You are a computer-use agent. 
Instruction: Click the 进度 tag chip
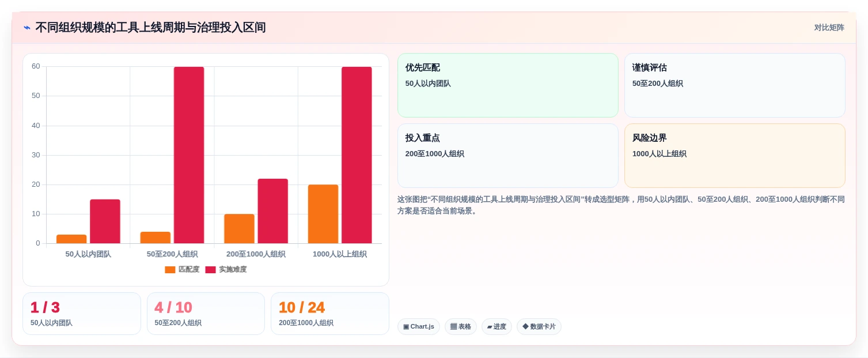496,327
